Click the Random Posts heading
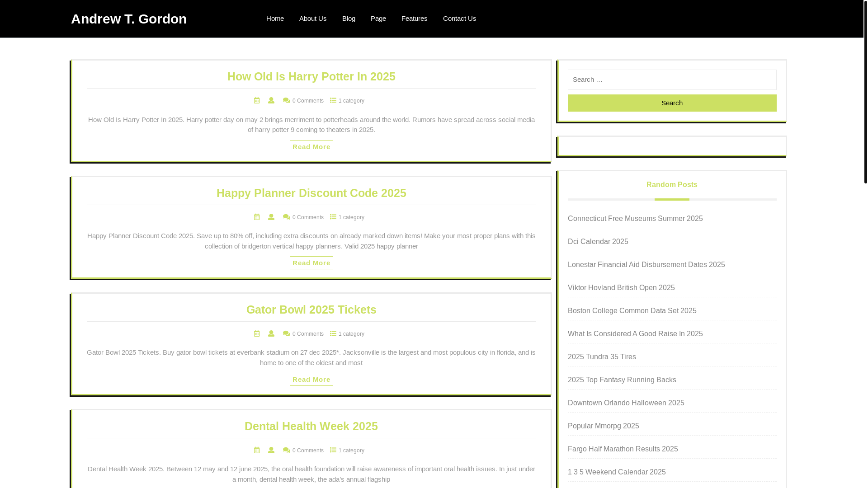This screenshot has height=488, width=868. (x=672, y=185)
